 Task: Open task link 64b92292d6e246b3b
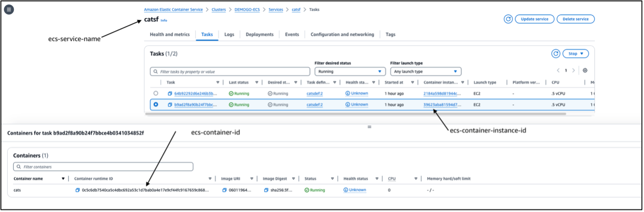pyautogui.click(x=196, y=93)
